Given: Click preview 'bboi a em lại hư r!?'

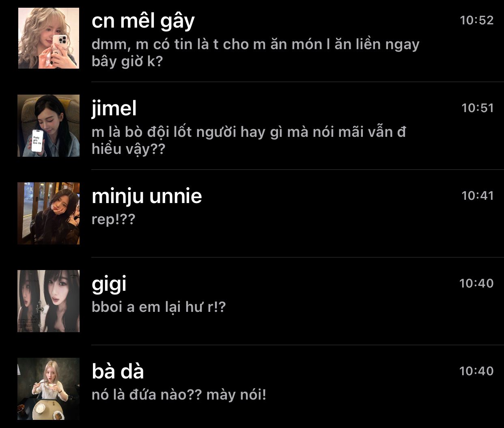Looking at the screenshot, I should pyautogui.click(x=158, y=307).
